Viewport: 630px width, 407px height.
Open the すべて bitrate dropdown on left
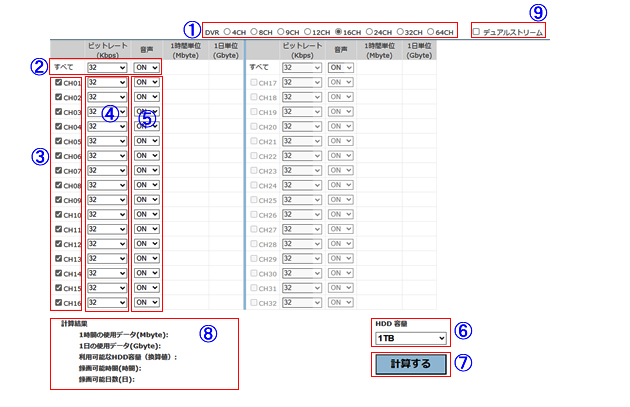(x=107, y=67)
